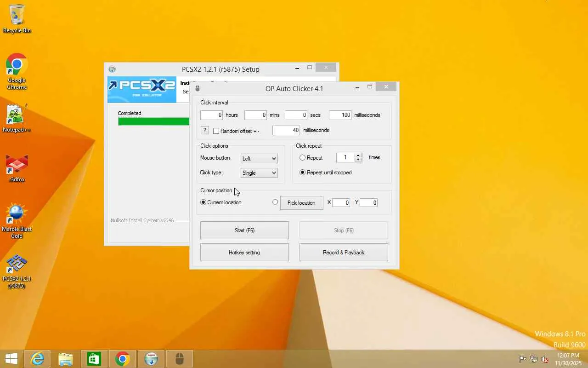Click the "Nullsoft Install System v2.46" text
588x368 pixels.
coord(142,220)
